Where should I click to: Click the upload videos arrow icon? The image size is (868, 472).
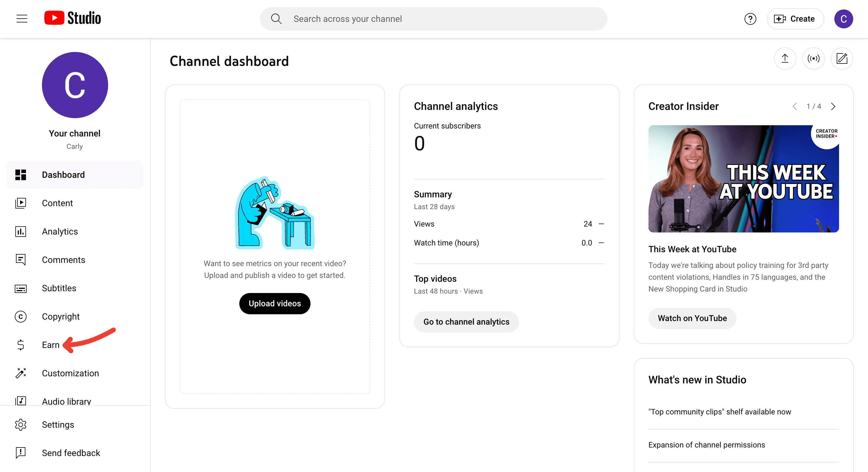pyautogui.click(x=785, y=58)
